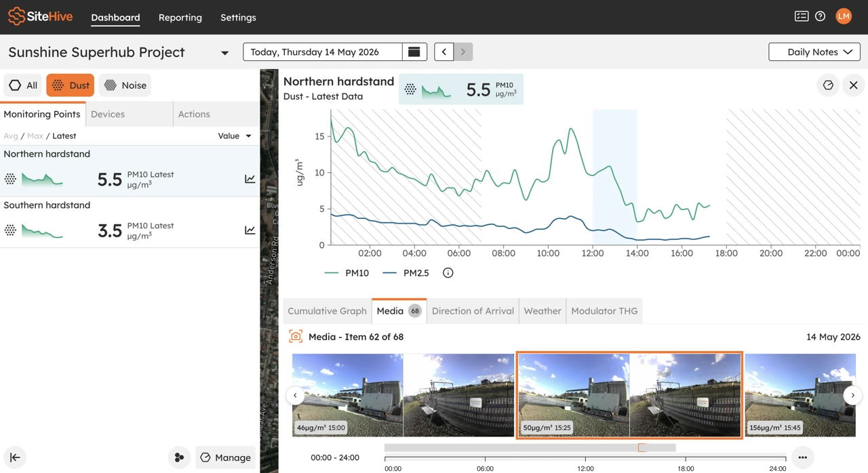
Task: Open the project selector dropdown arrow
Action: pyautogui.click(x=224, y=53)
